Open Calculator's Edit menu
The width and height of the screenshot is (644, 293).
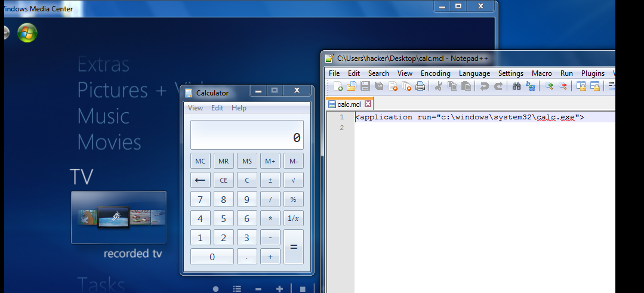pyautogui.click(x=217, y=108)
